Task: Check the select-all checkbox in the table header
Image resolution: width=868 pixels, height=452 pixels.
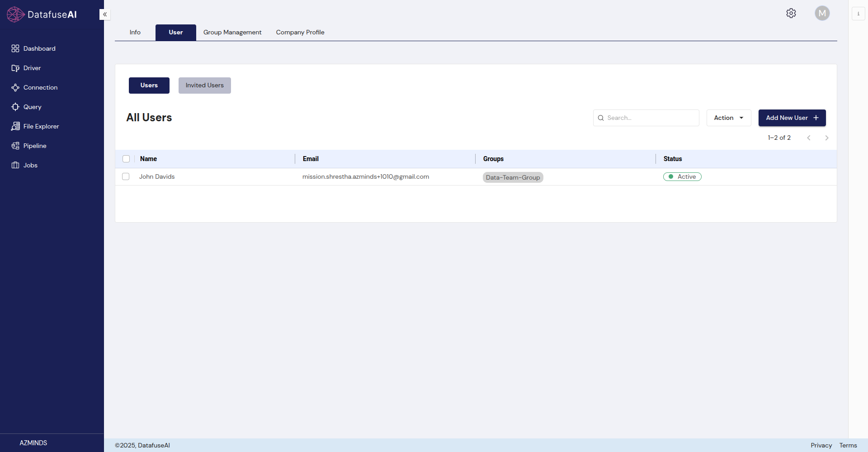Action: coord(126,159)
